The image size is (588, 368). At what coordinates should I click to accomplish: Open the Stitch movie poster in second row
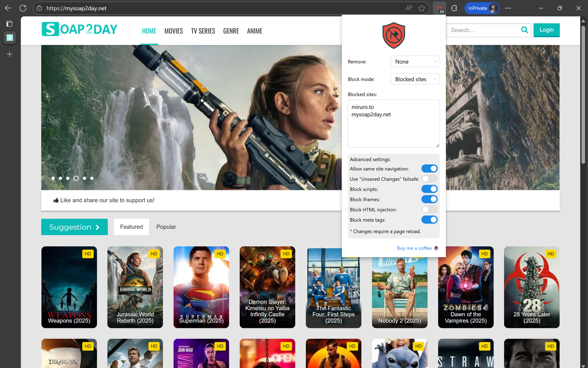click(400, 353)
